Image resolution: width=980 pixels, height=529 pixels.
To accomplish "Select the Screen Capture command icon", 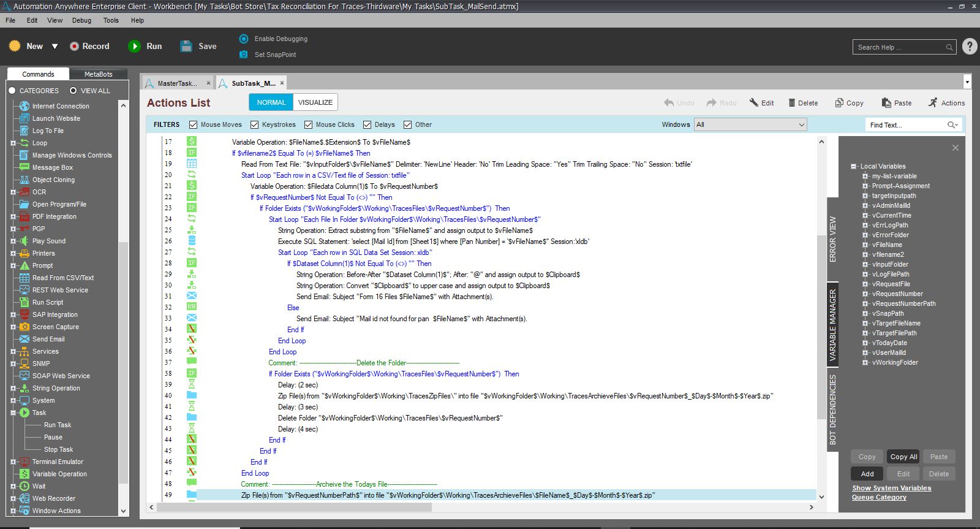I will click(24, 327).
